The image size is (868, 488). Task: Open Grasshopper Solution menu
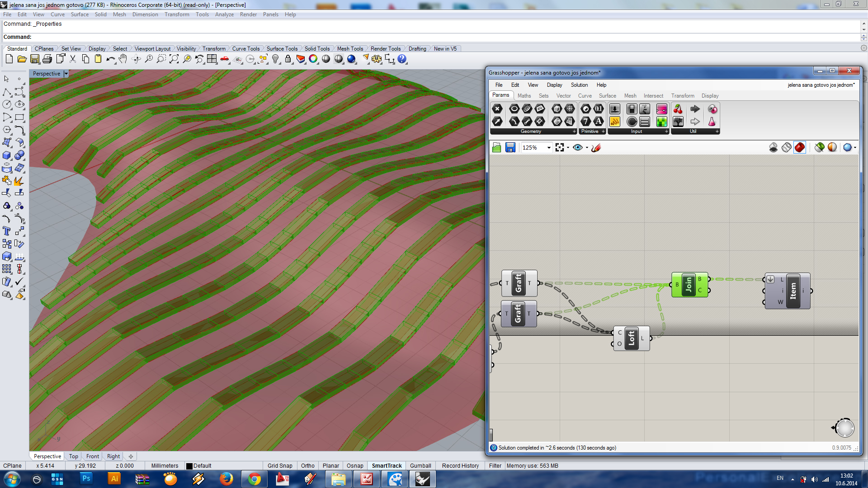579,85
